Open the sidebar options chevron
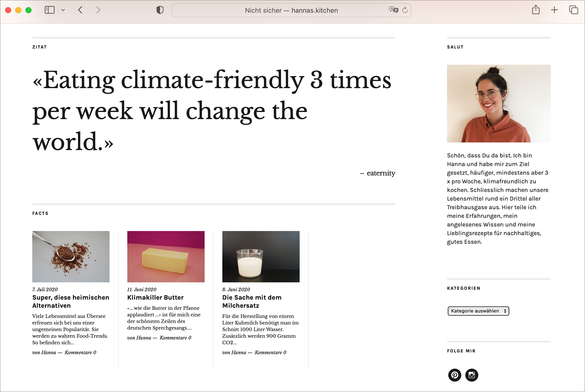The width and height of the screenshot is (585, 392). coord(63,10)
